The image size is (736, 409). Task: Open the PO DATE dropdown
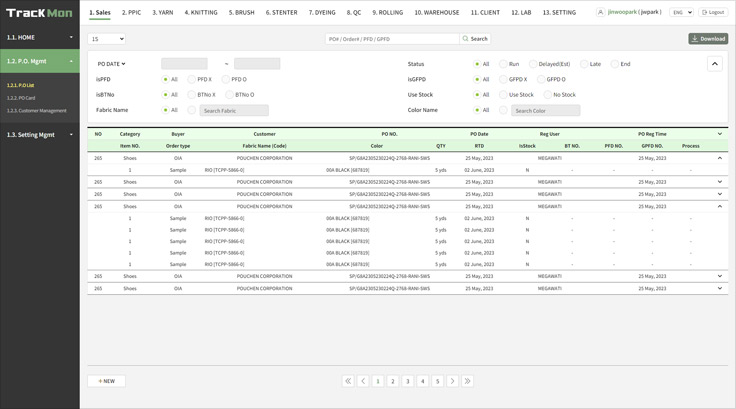point(111,64)
